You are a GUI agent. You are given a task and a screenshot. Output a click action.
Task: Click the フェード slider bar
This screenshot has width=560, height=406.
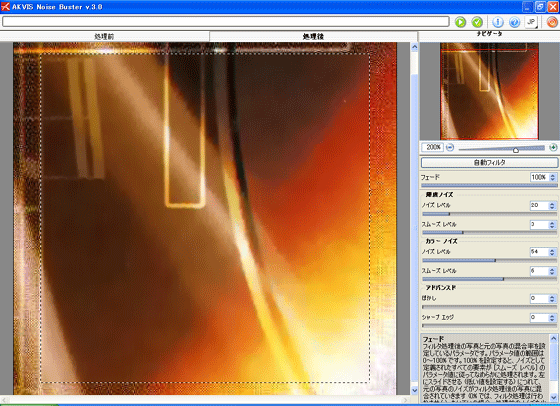point(489,185)
